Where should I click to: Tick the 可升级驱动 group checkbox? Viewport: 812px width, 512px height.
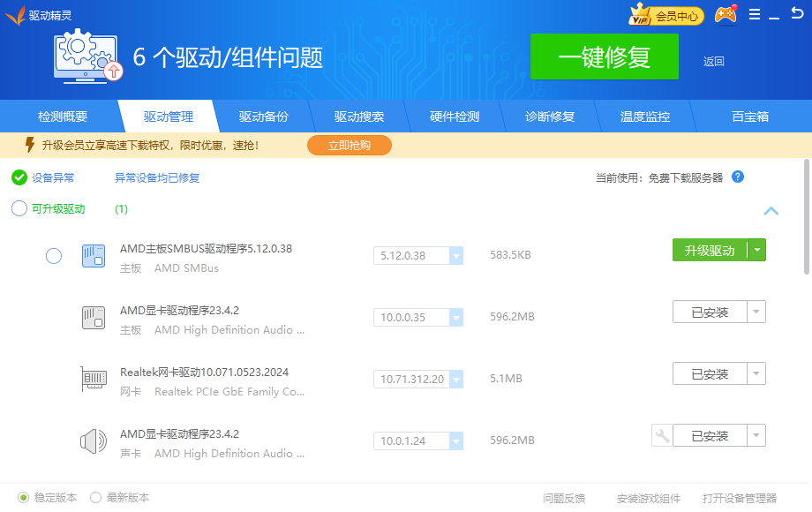[x=19, y=209]
